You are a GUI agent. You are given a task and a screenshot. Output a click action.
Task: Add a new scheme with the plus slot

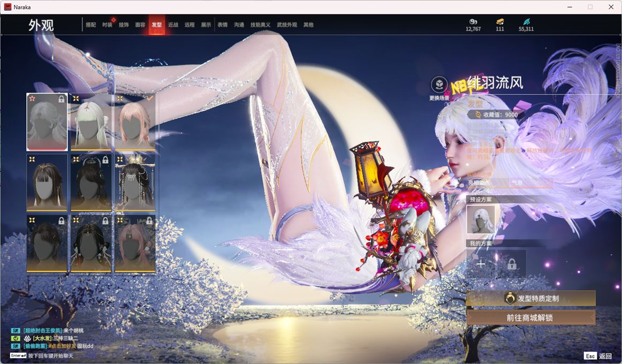pyautogui.click(x=481, y=264)
